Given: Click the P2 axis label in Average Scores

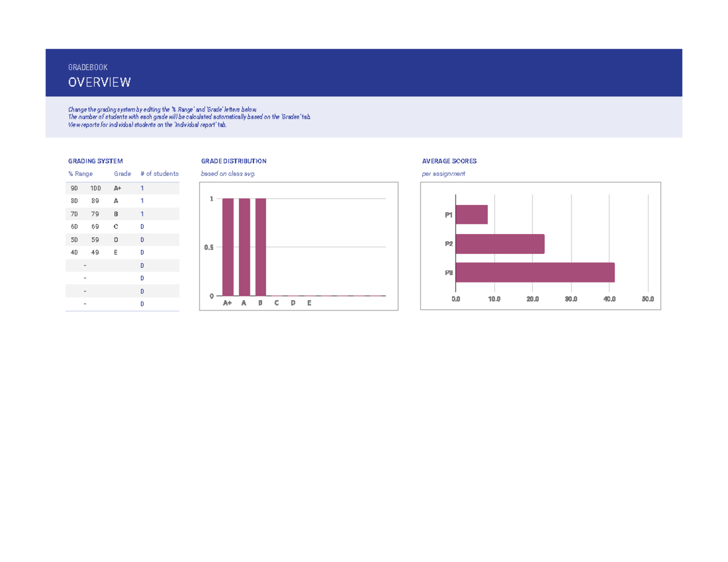Looking at the screenshot, I should click(x=449, y=244).
